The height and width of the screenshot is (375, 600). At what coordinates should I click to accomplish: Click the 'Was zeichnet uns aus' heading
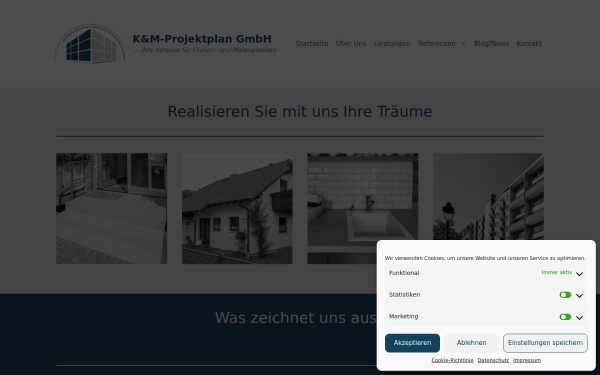[295, 318]
